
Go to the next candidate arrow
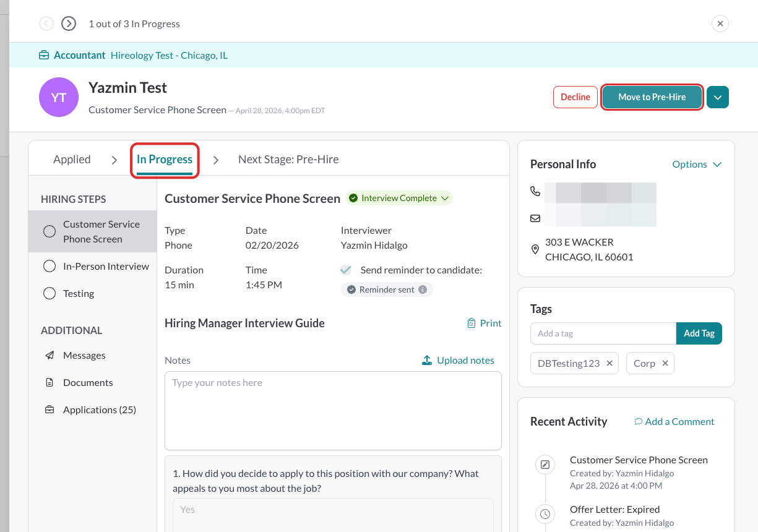pyautogui.click(x=69, y=24)
